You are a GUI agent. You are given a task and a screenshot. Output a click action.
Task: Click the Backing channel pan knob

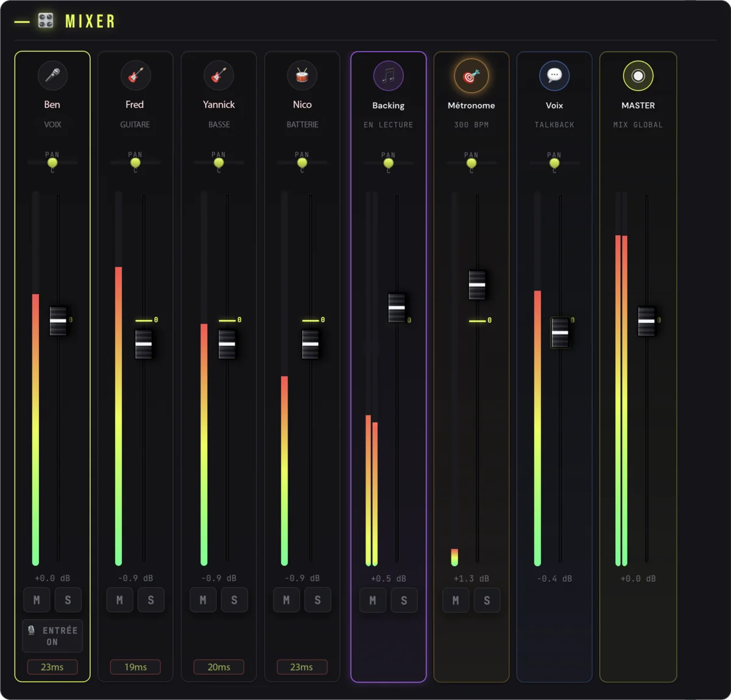(x=388, y=163)
